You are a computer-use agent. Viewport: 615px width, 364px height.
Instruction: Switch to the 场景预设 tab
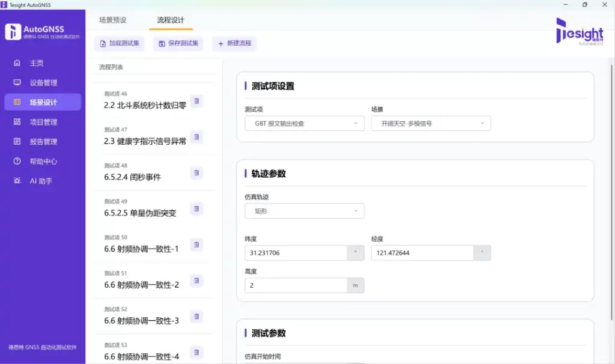pyautogui.click(x=112, y=20)
